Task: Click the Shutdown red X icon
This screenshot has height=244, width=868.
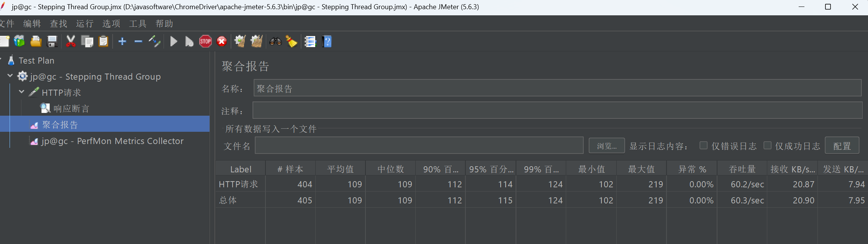Action: [x=222, y=41]
